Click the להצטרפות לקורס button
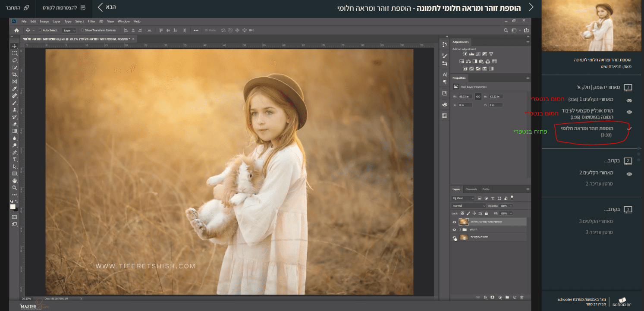Image resolution: width=644 pixels, height=311 pixels. tap(63, 8)
